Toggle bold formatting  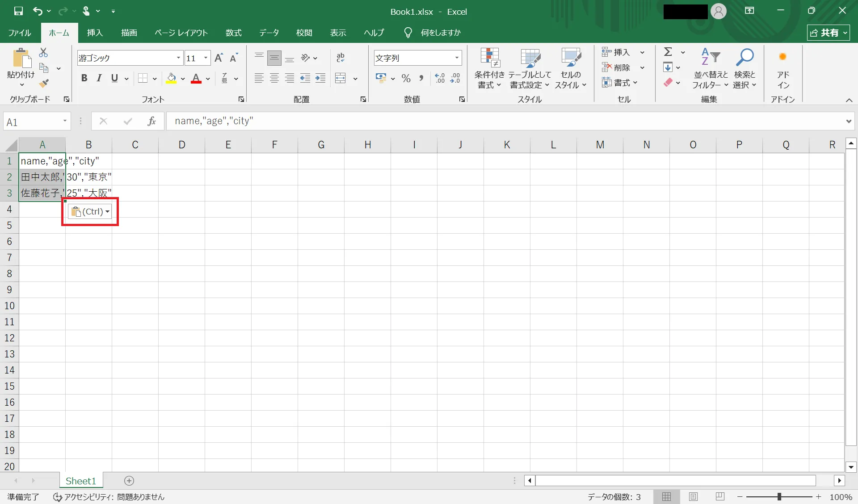click(x=84, y=79)
